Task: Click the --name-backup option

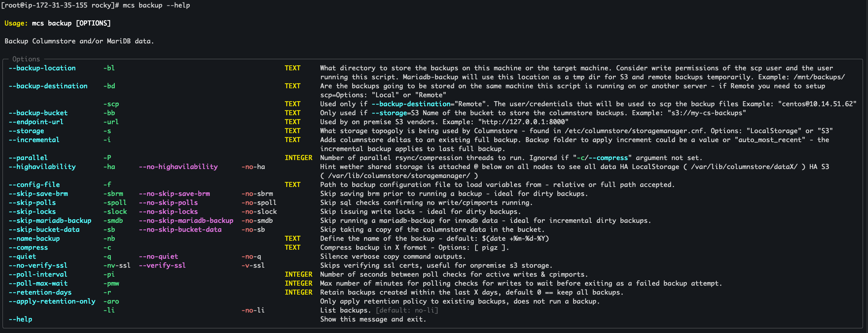Action: 34,239
